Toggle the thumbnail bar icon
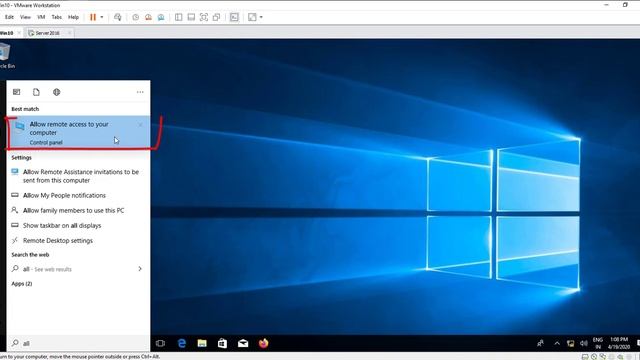Screen dimensions: 640x360 tap(191, 17)
